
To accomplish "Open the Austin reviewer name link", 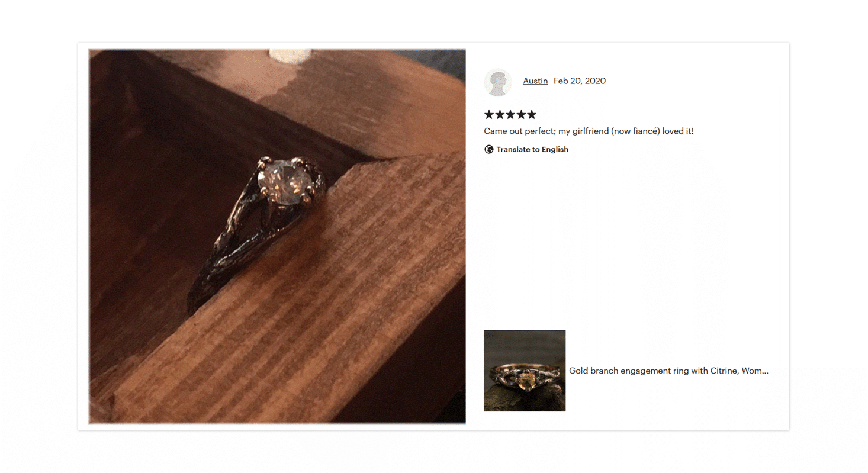I will (535, 81).
